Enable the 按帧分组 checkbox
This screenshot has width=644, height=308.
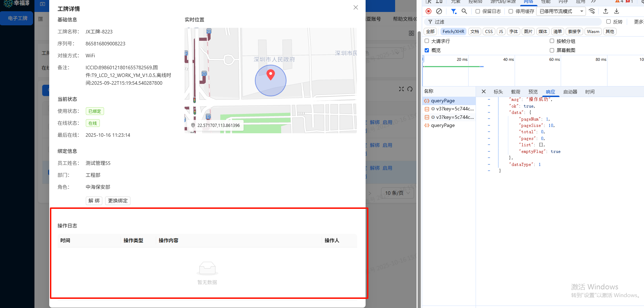[x=552, y=41]
